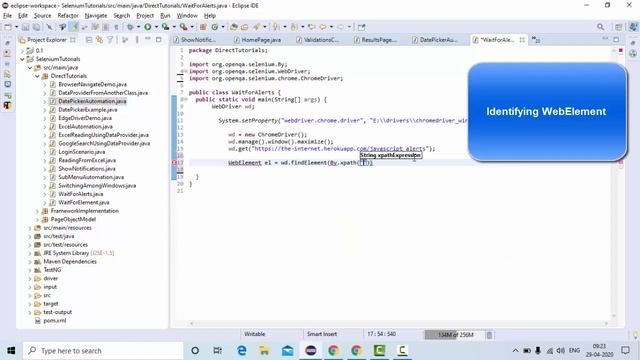Screen dimensions: 640x360
Task: Select WaitForAlerts.java in Project Explorer
Action: (80, 194)
